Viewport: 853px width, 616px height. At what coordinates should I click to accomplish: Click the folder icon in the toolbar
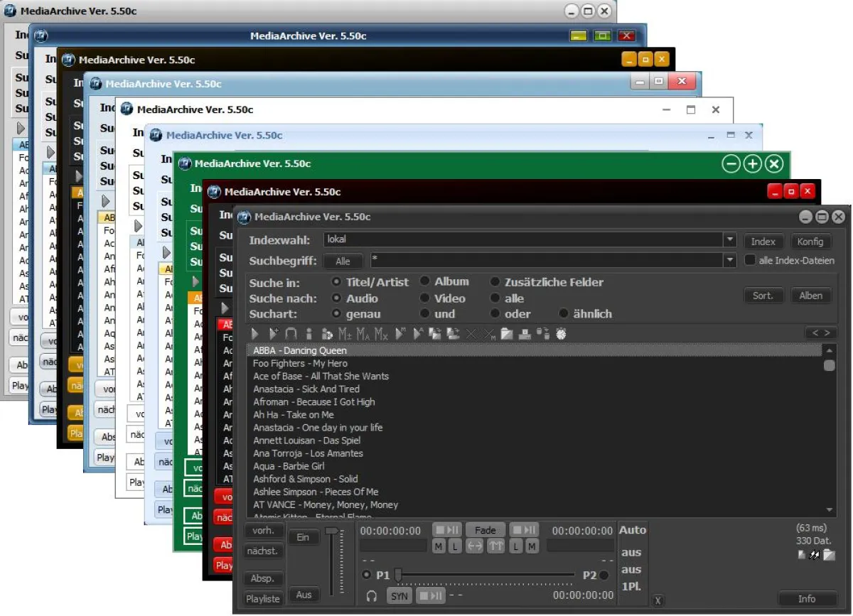coord(506,333)
